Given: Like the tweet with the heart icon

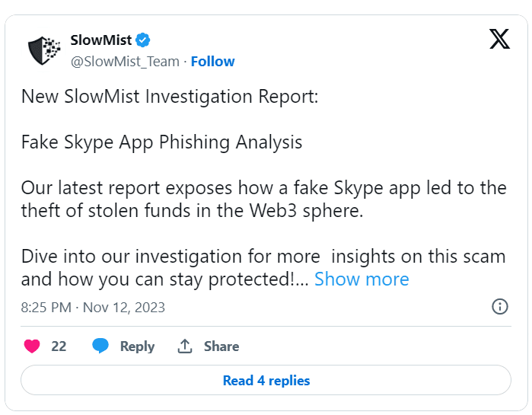Looking at the screenshot, I should click(x=32, y=346).
